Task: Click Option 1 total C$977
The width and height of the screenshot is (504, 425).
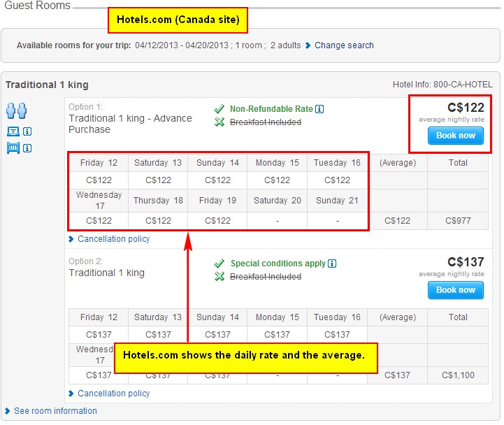Action: pyautogui.click(x=458, y=221)
